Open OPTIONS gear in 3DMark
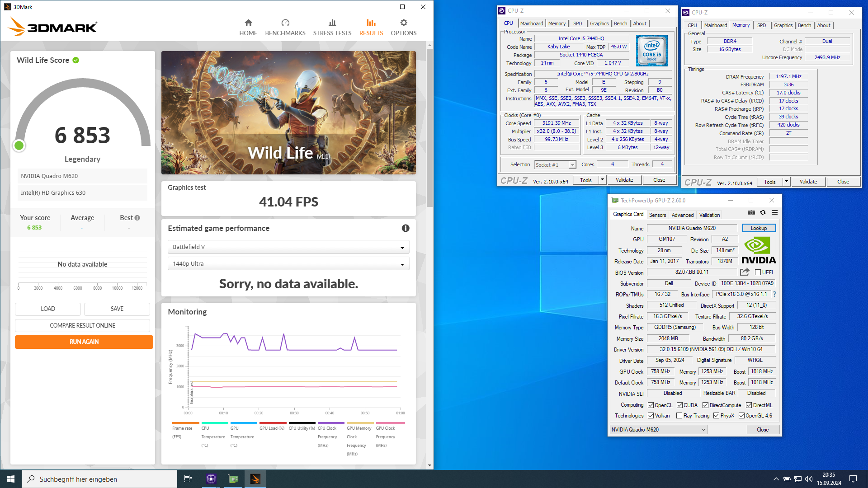This screenshot has width=868, height=488. [x=404, y=28]
